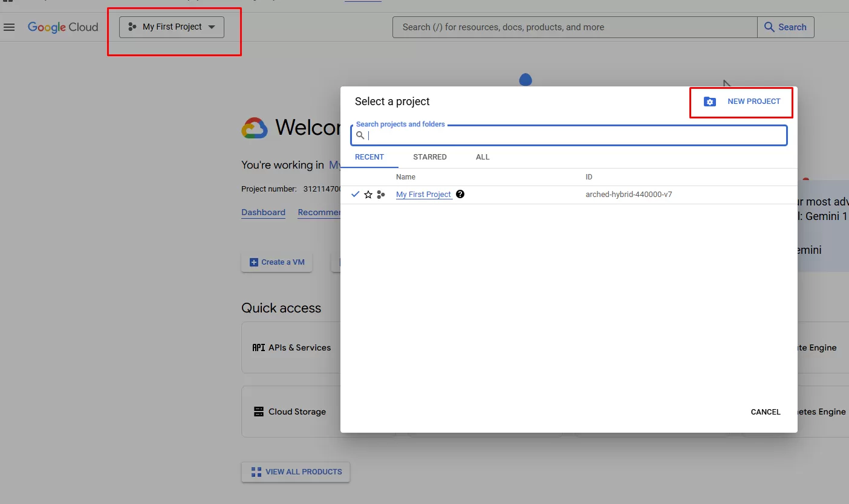Click the APIs & Services API icon
849x504 pixels.
[x=259, y=347]
